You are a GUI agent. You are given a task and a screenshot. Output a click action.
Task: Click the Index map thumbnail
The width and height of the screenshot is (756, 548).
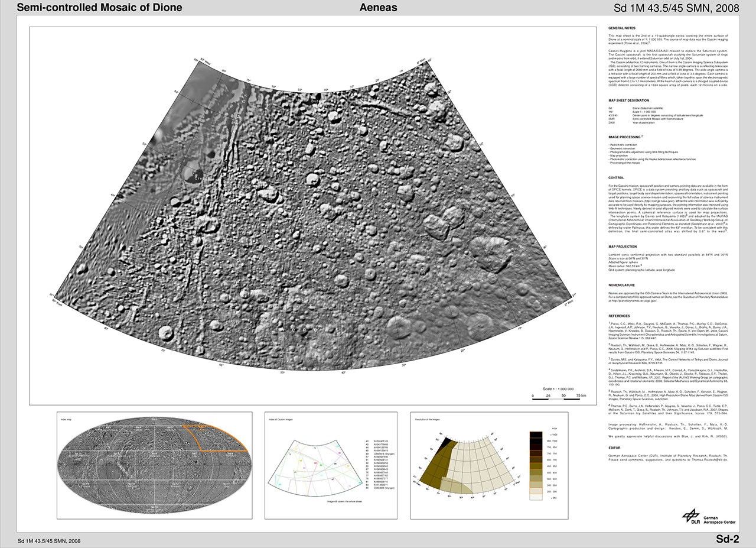155,465
